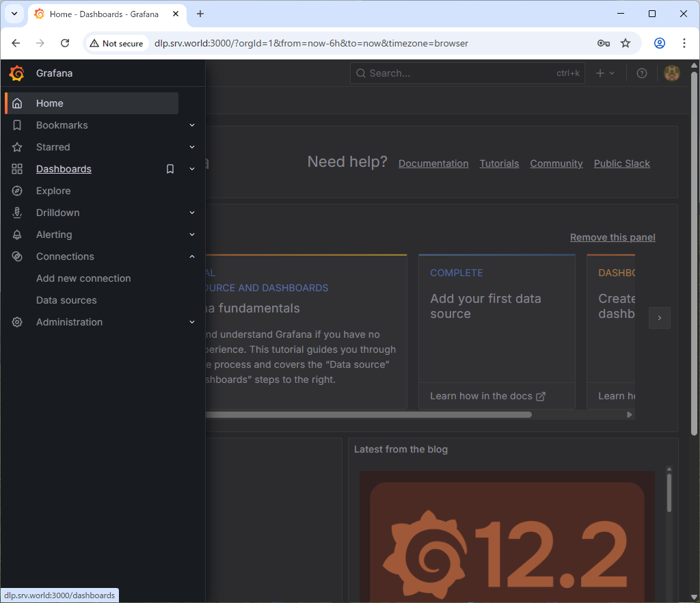The image size is (700, 603).
Task: Open the Documentation link
Action: [x=433, y=163]
